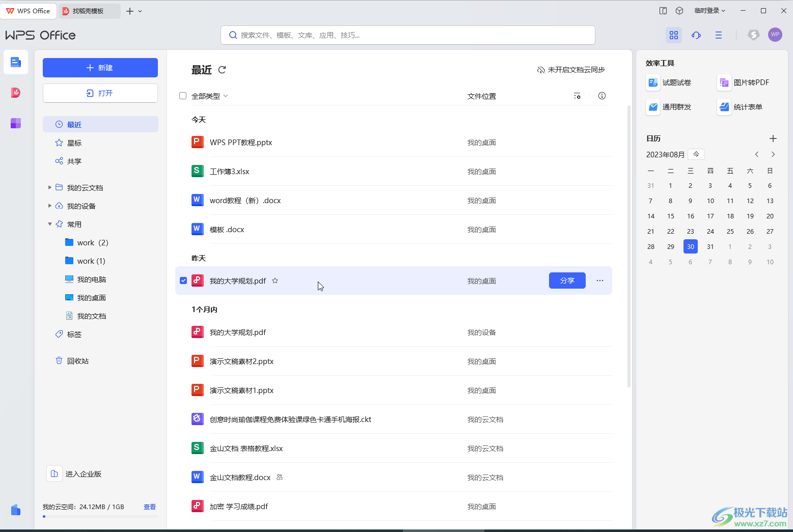This screenshot has width=793, height=532.
Task: Open the Docer templates sidebar icon
Action: point(16,93)
